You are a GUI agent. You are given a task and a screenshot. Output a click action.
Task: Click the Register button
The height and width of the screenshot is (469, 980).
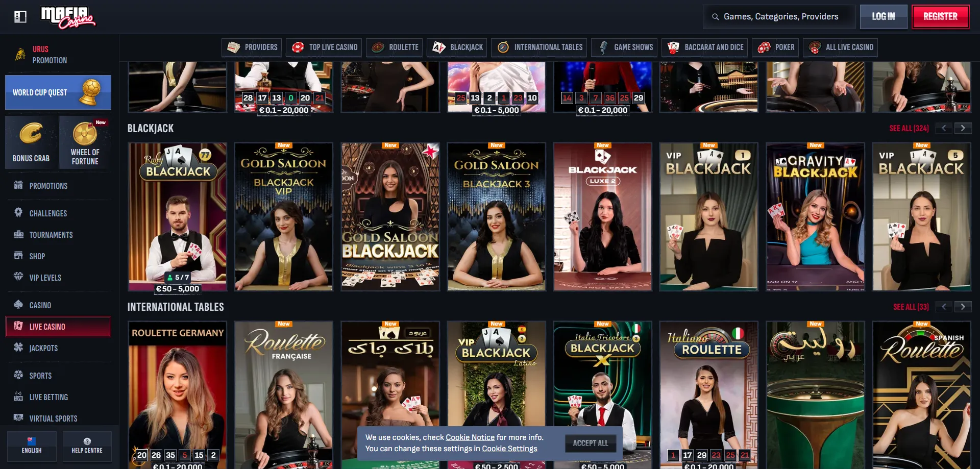pyautogui.click(x=940, y=17)
